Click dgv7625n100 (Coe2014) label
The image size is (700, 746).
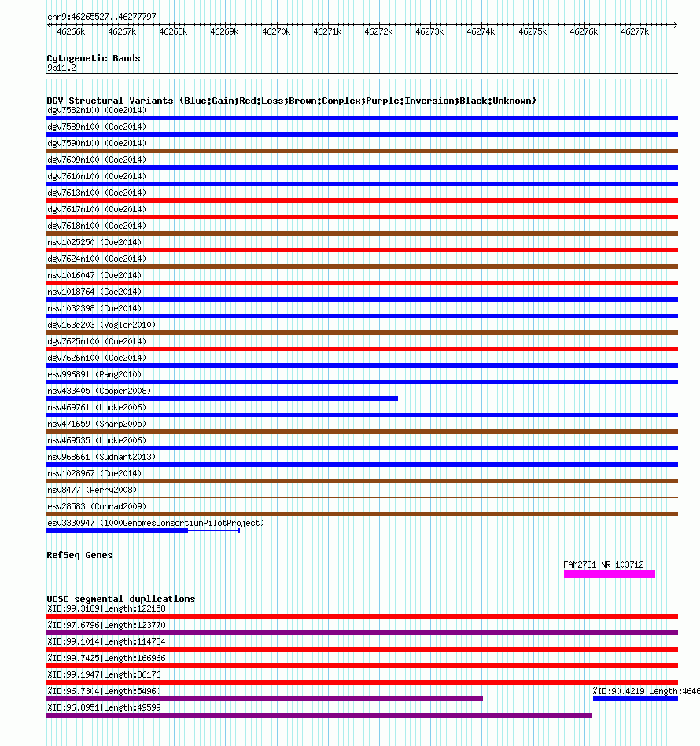97,341
